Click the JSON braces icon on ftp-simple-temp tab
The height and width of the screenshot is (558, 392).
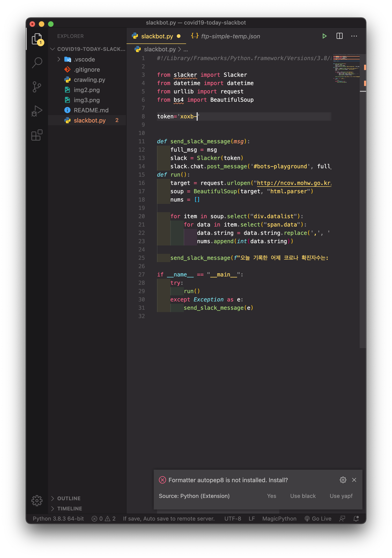click(x=195, y=36)
